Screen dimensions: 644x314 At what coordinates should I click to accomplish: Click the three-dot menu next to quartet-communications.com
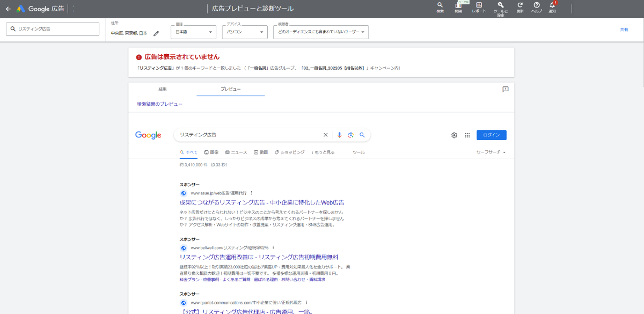tap(306, 302)
